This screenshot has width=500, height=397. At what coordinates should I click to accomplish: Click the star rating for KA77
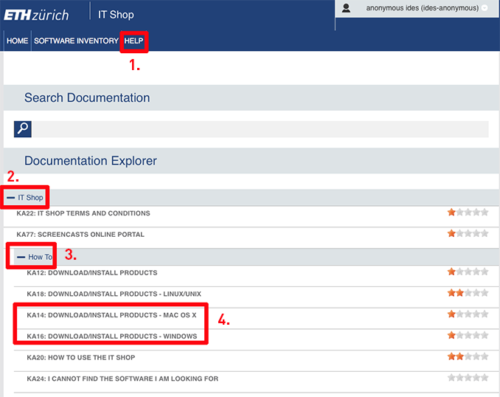468,233
